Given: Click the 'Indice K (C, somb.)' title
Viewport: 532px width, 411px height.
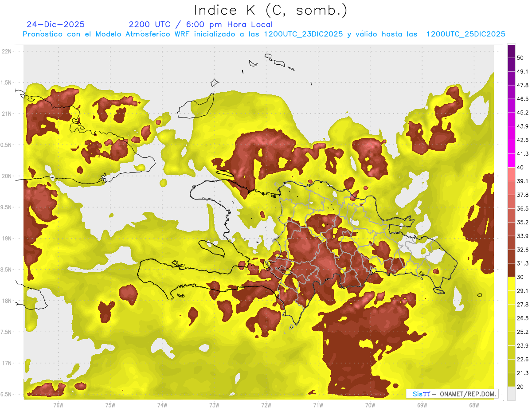Looking at the screenshot, I should point(270,10).
